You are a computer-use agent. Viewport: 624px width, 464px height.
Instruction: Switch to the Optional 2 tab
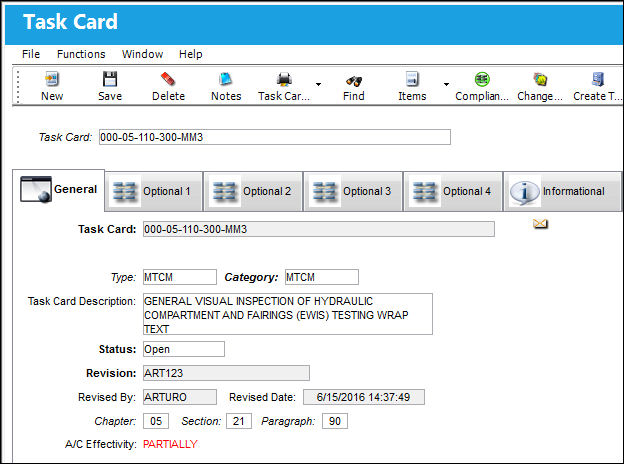pyautogui.click(x=253, y=191)
